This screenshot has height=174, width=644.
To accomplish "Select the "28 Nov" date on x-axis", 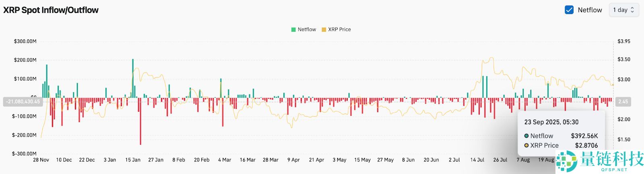I will coord(41,160).
